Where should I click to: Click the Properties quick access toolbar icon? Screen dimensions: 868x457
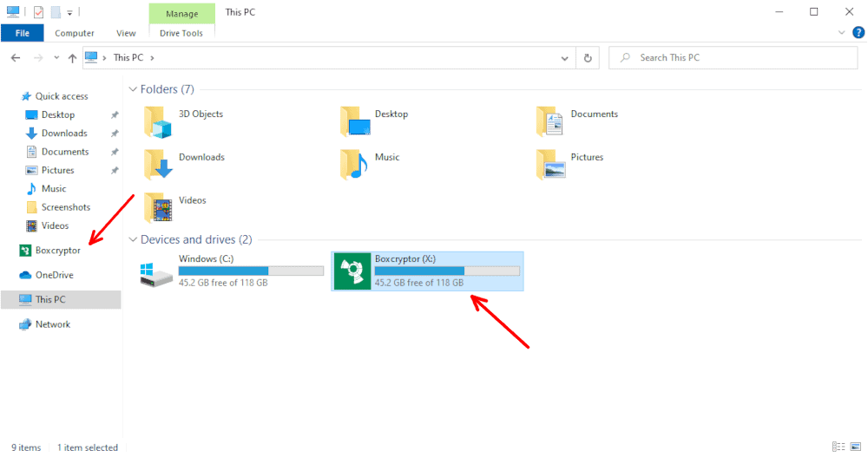38,11
